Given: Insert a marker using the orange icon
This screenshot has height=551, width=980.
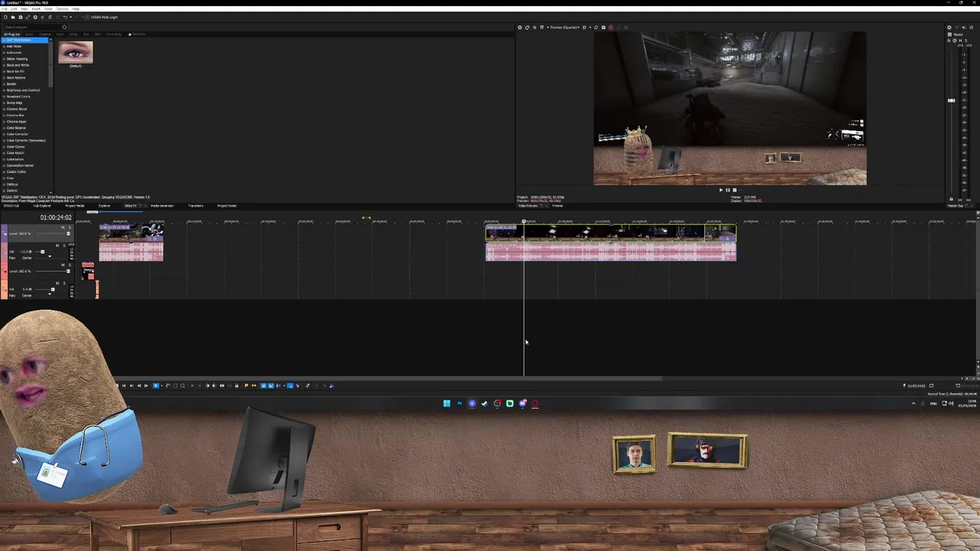Looking at the screenshot, I should coord(247,386).
